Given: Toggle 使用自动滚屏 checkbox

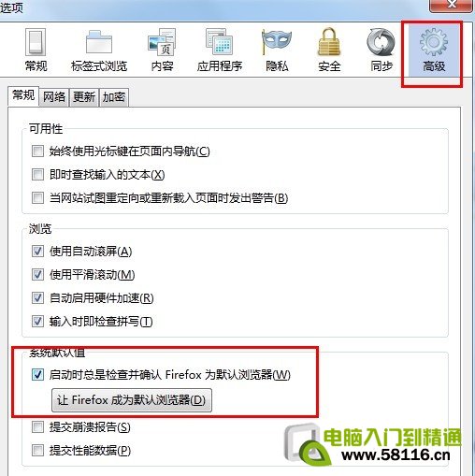Looking at the screenshot, I should point(37,252).
